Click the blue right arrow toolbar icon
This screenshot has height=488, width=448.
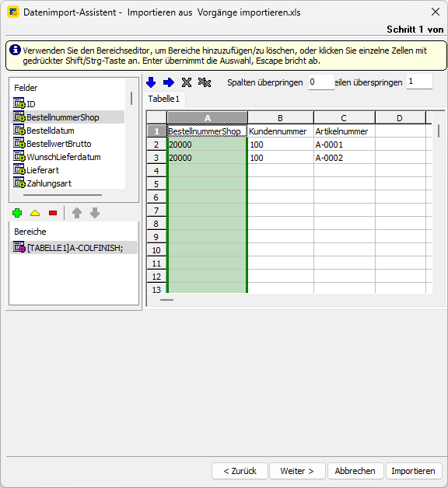169,82
